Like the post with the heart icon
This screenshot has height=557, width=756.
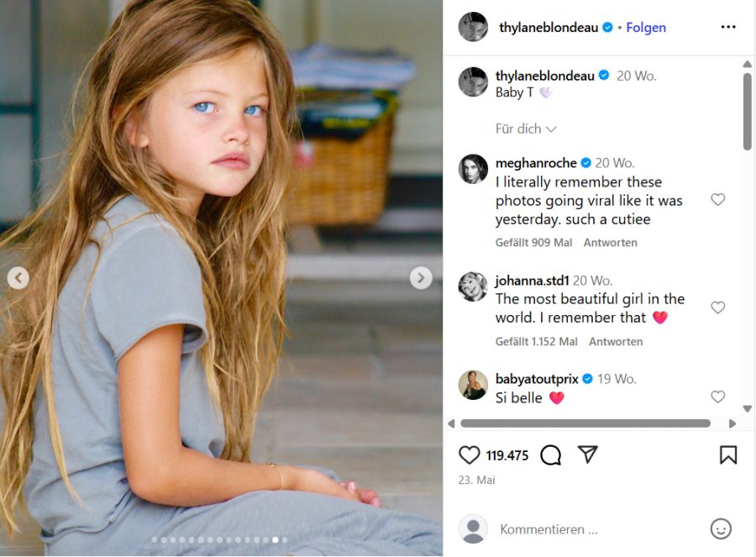(470, 455)
